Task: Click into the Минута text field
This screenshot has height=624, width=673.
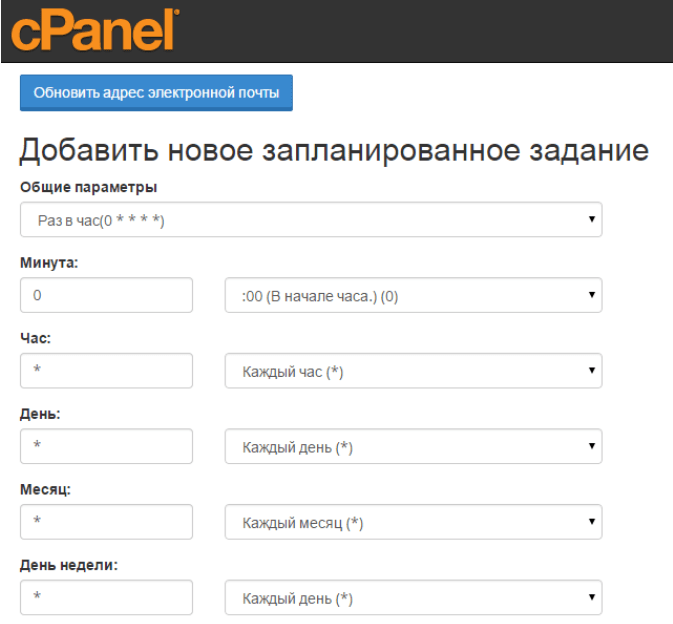Action: (x=106, y=295)
